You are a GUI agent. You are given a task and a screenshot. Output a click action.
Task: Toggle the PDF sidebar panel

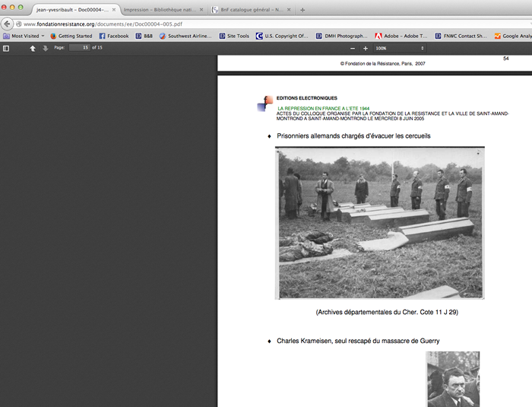click(x=6, y=48)
